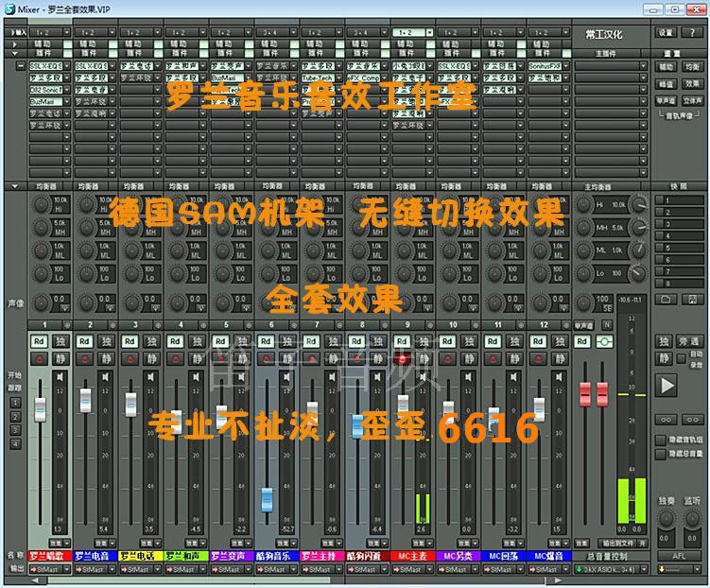The image size is (710, 588).
Task: Click the small circle icon next to channel 6 number
Action: pyautogui.click(x=294, y=325)
